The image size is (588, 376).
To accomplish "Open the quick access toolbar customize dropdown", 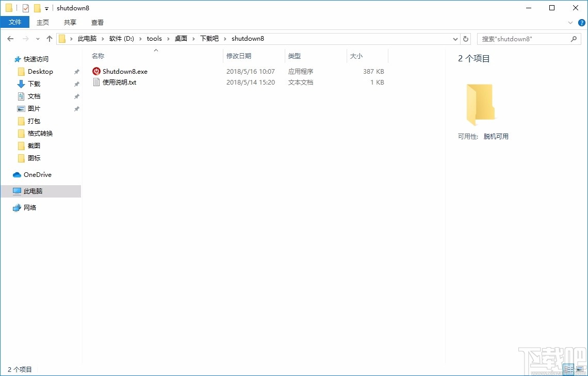I will 45,8.
